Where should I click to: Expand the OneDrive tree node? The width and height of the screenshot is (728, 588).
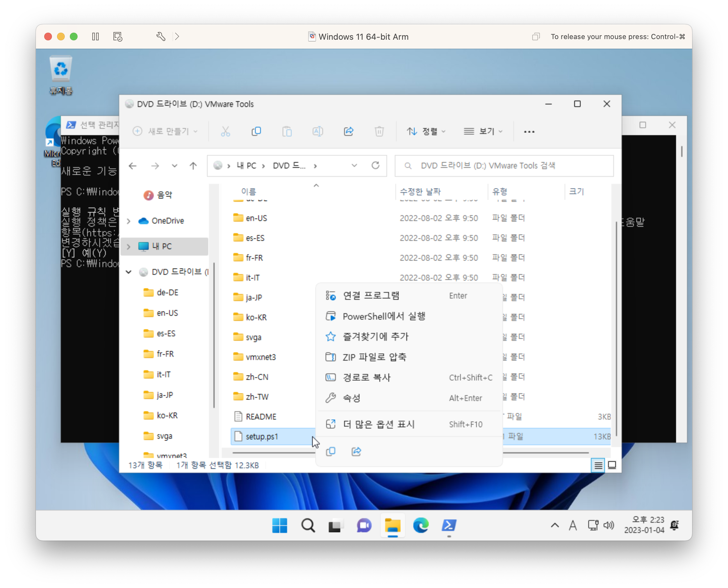pyautogui.click(x=128, y=221)
